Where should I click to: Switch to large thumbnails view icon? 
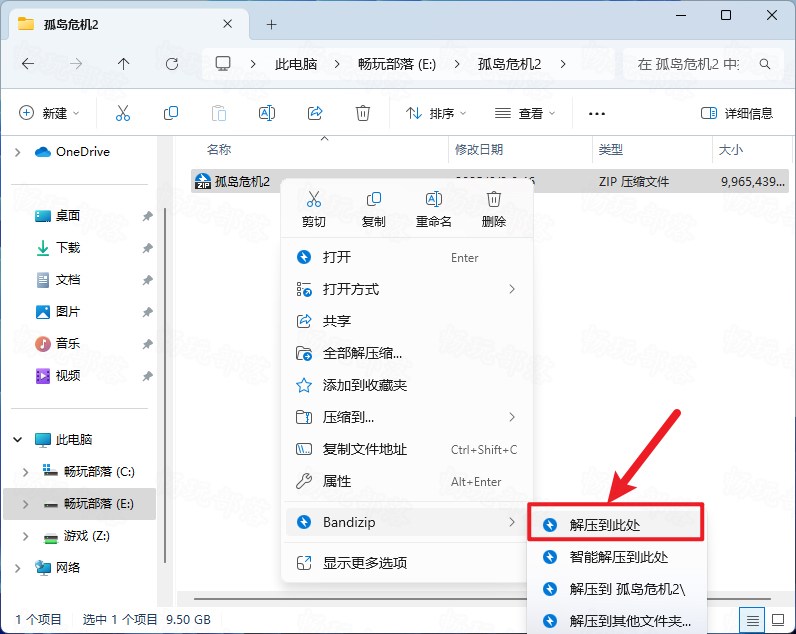[778, 620]
